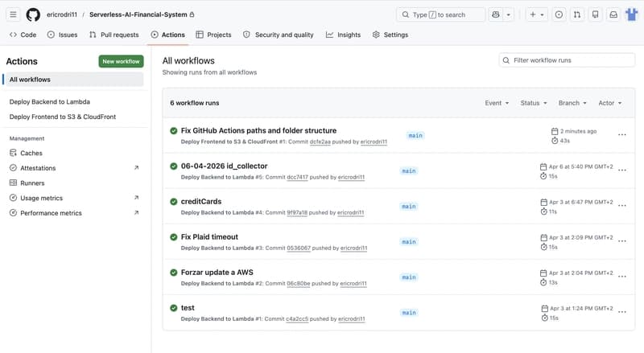Click external link arrow beside Performance metrics

[x=136, y=212]
